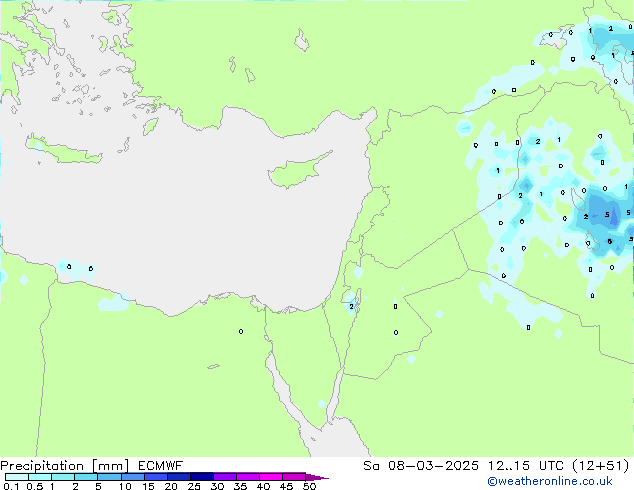Pick the 5–10 mm legend color swatch
The height and width of the screenshot is (490, 634).
(x=109, y=477)
